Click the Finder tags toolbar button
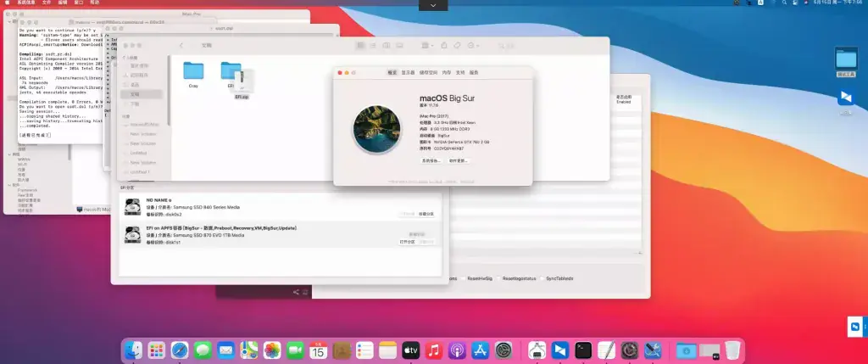Screen dimensions: 868x364 [x=457, y=46]
